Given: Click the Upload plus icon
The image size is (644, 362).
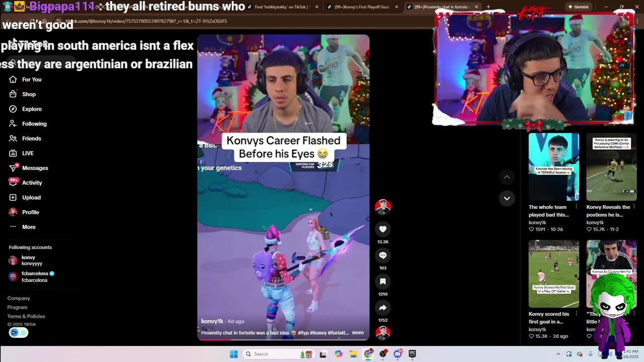Looking at the screenshot, I should [13, 198].
